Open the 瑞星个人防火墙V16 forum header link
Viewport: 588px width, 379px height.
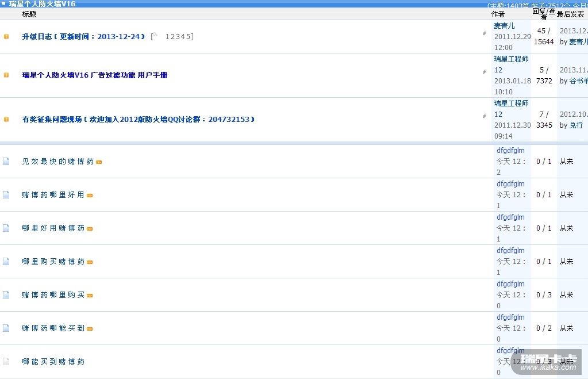[42, 4]
